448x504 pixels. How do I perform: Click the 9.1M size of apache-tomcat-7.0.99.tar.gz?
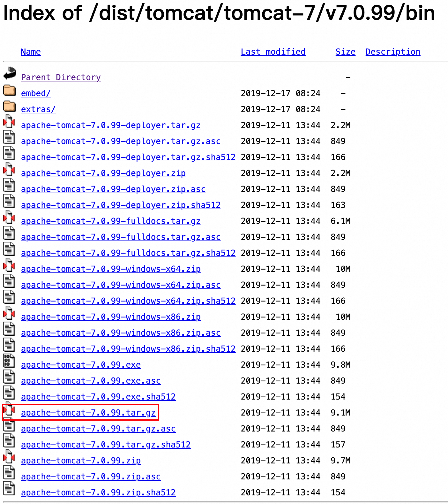pyautogui.click(x=340, y=413)
